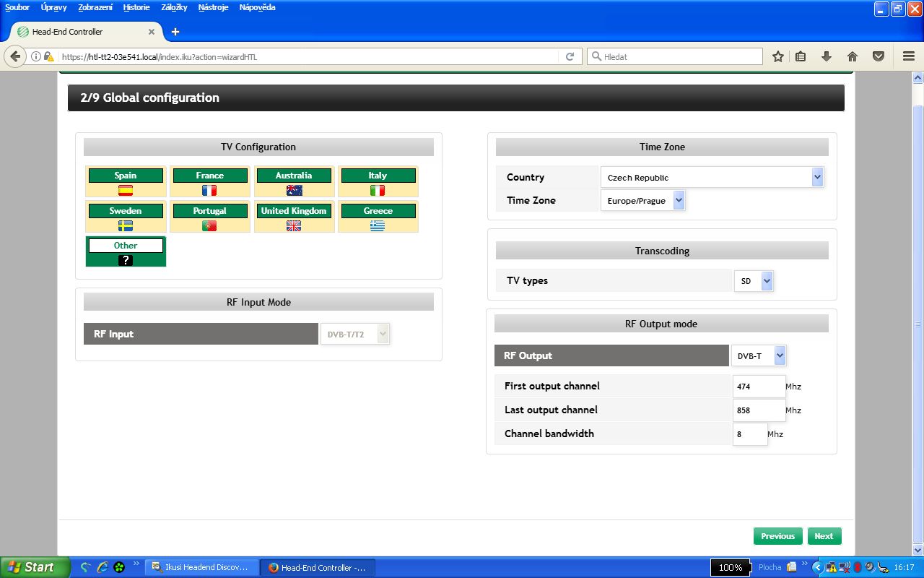Switch to the Head-End Controller tab
924x578 pixels.
coord(85,32)
